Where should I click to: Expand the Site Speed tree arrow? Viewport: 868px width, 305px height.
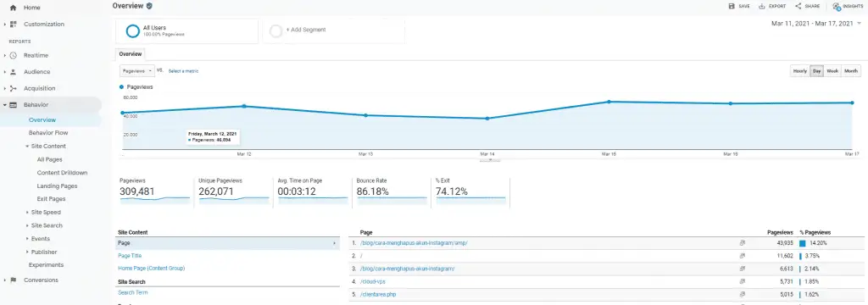(27, 212)
